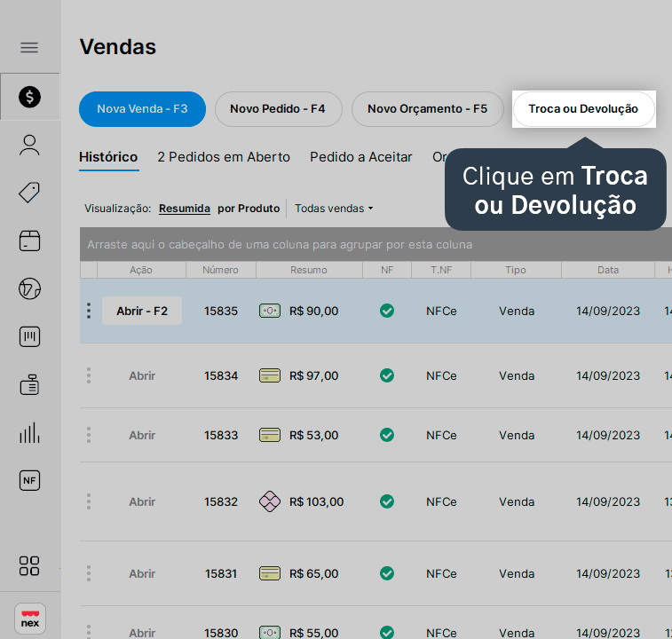This screenshot has height=639, width=672.
Task: Select the dollar sign Vendas sidebar icon
Action: pos(29,97)
